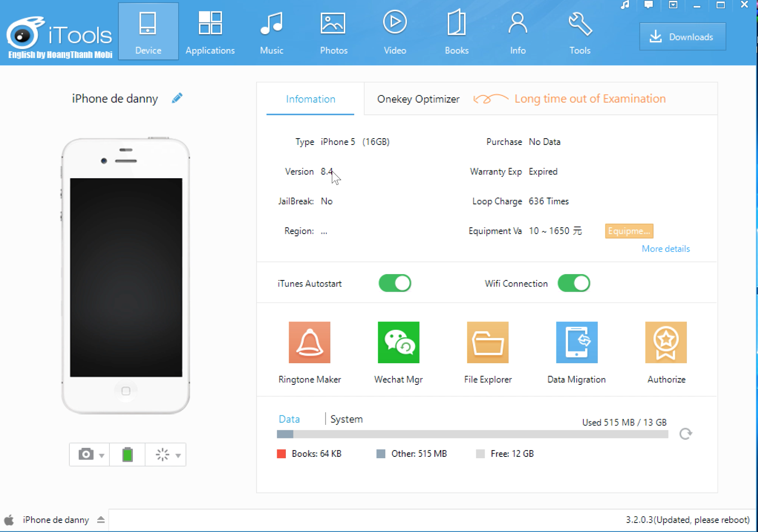
Task: Open Wechat Mgr
Action: (x=398, y=352)
